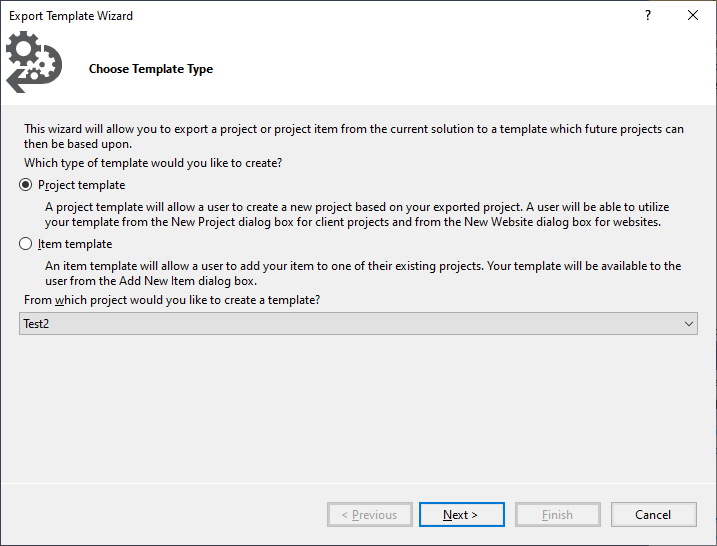Screen dimensions: 717x546
Task: Click the Item template description paragraph
Action: coord(363,273)
